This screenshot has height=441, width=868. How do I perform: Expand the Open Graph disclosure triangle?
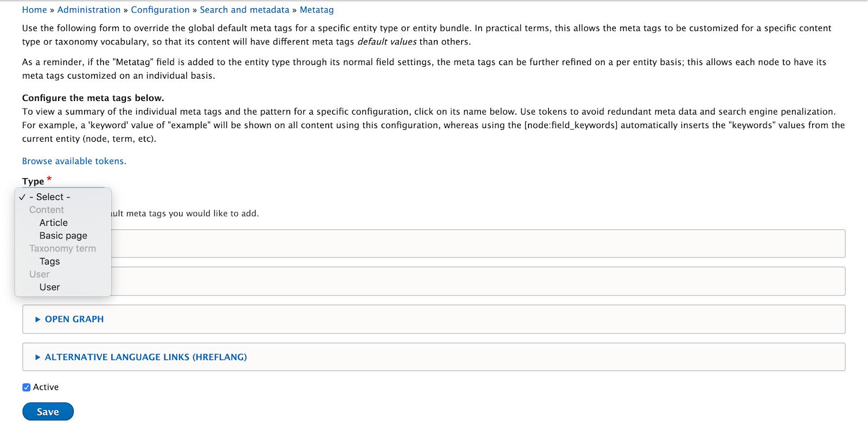pos(37,319)
